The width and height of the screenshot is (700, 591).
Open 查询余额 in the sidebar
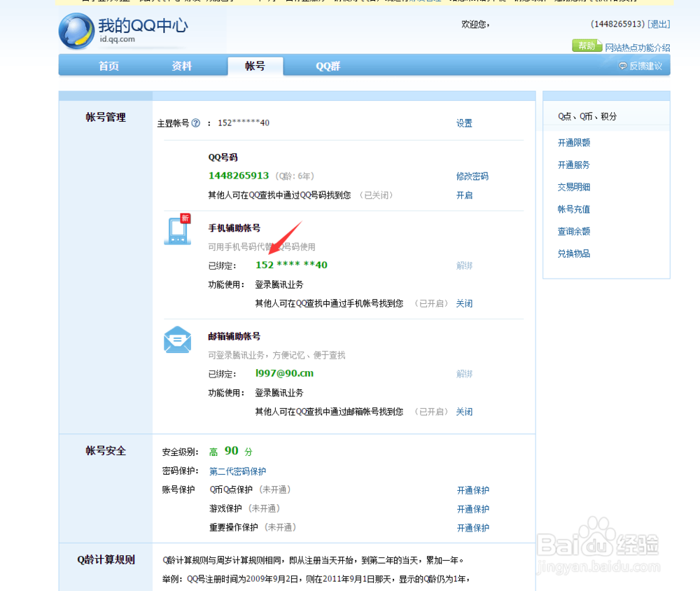coord(574,231)
